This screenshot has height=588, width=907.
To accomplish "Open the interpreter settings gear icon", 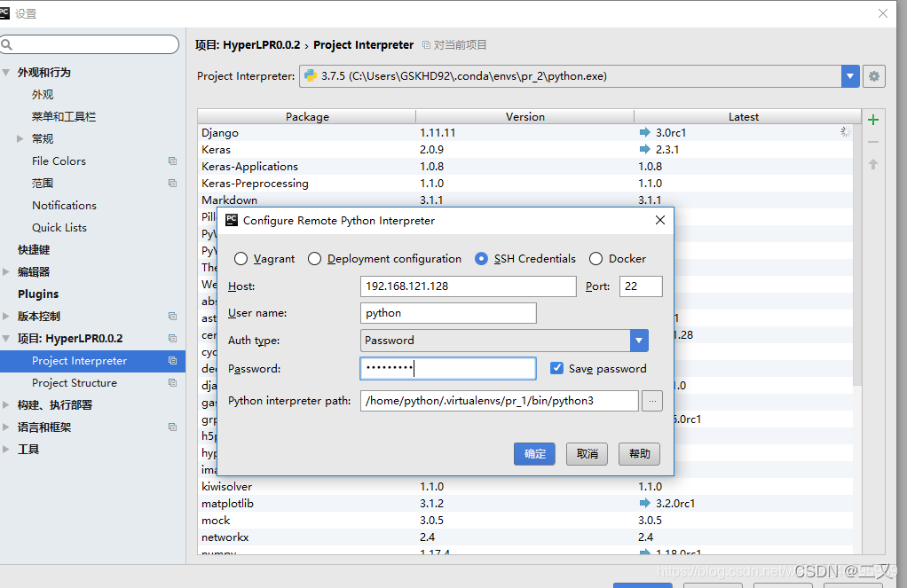I will (874, 76).
